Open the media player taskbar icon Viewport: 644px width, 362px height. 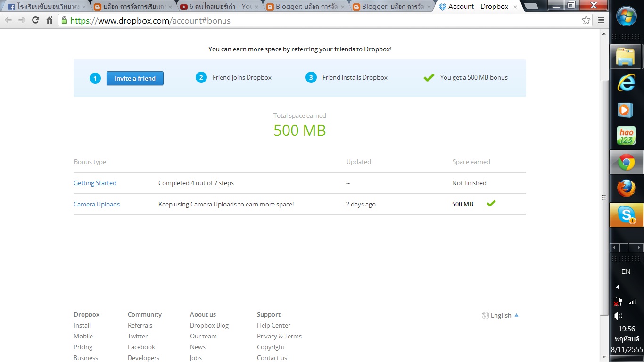(626, 110)
